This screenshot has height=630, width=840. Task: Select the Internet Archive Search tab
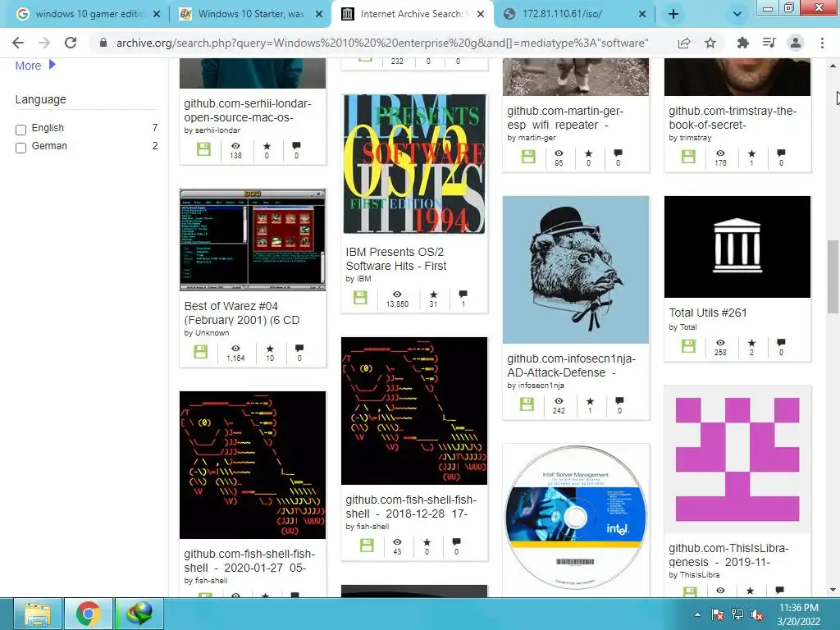point(411,14)
